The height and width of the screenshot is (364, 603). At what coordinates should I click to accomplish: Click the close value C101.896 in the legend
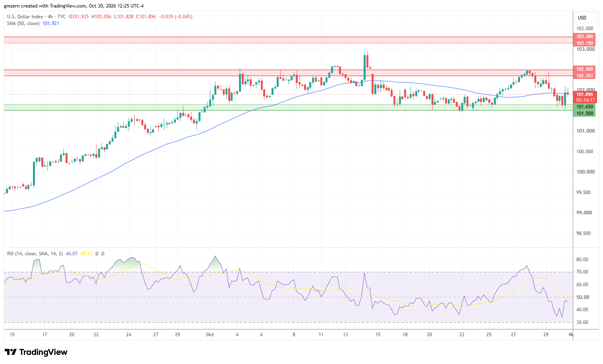[x=146, y=17]
